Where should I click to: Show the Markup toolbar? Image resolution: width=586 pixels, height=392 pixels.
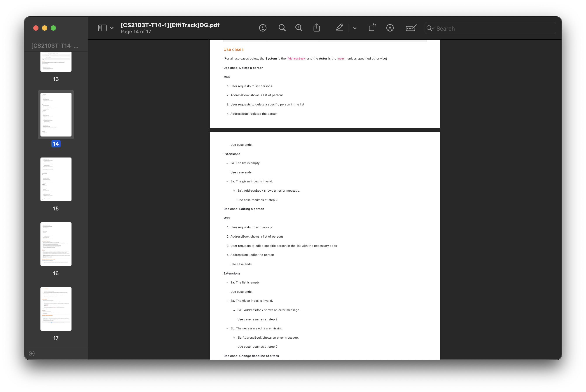390,28
